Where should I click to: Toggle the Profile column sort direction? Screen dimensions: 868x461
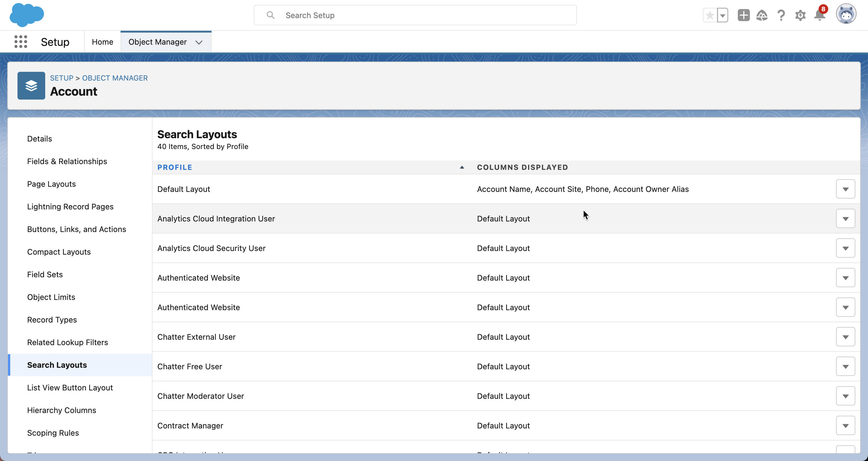[175, 167]
